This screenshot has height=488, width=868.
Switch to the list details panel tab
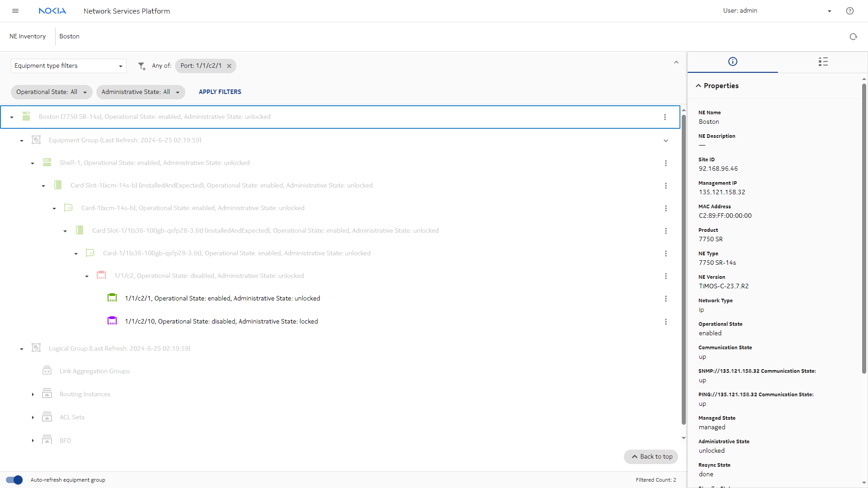823,62
